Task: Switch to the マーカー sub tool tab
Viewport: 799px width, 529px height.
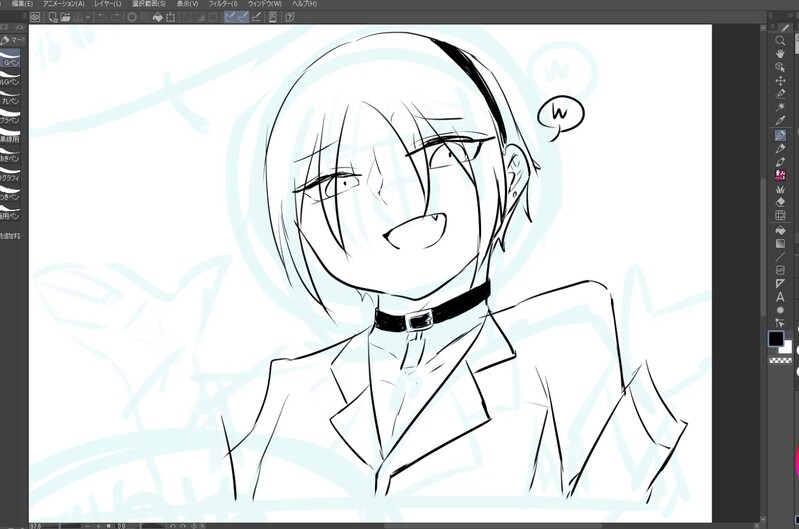Action: tap(12, 40)
